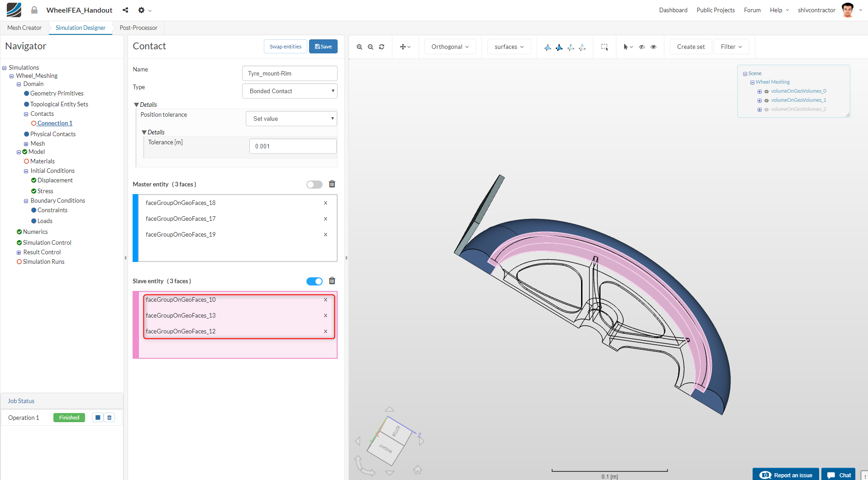Collapse the Simulations tree node
868x480 pixels.
[x=5, y=68]
